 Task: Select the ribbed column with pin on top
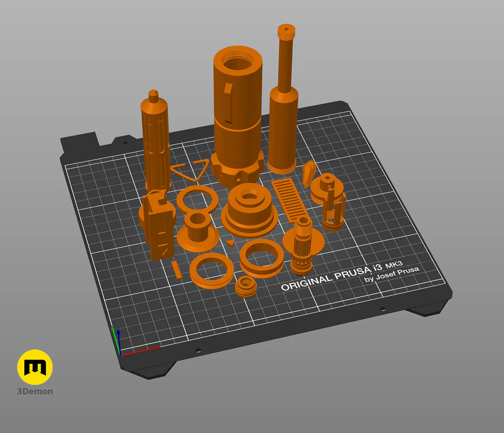pyautogui.click(x=155, y=141)
